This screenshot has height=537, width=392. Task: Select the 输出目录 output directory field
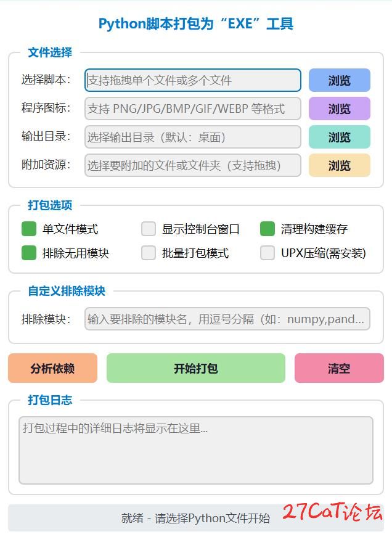192,137
